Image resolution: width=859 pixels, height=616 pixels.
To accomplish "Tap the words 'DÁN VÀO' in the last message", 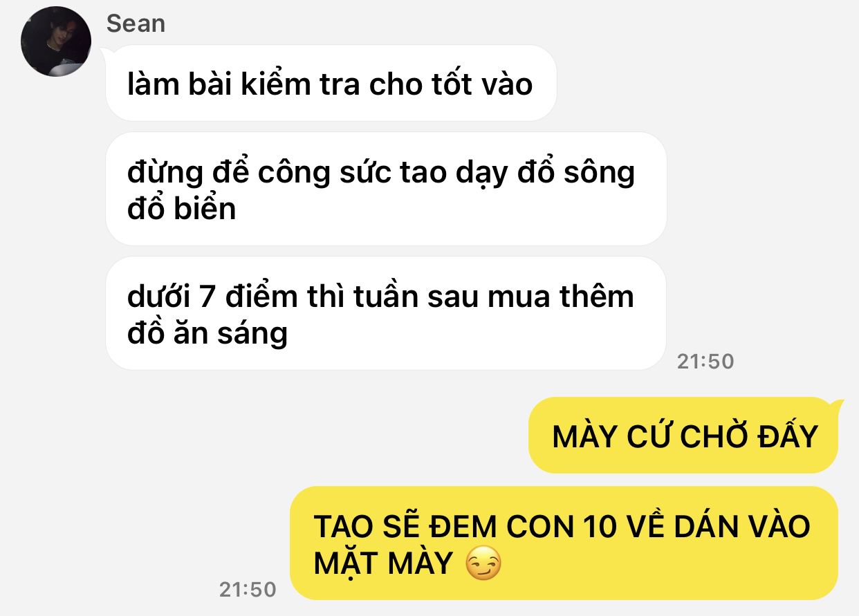I will tap(735, 527).
